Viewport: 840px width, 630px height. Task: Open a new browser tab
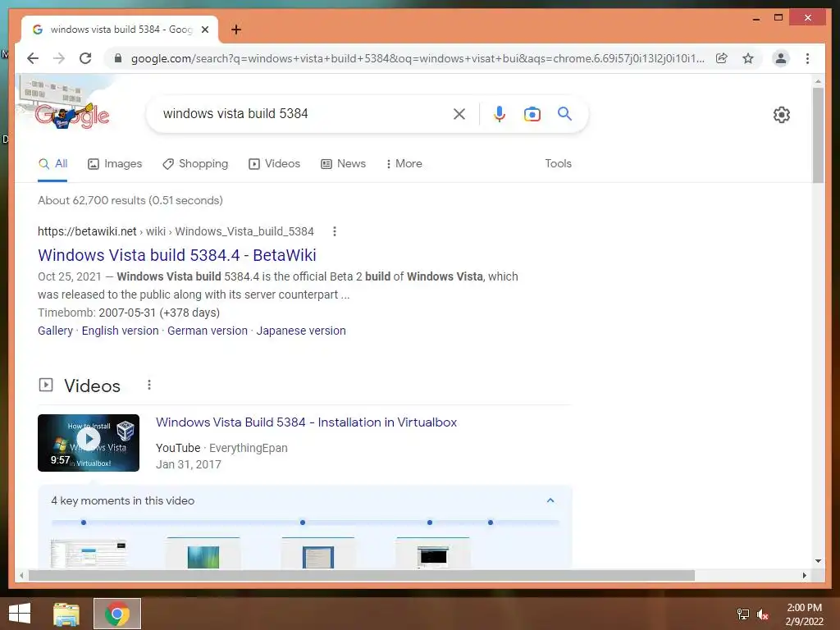point(236,30)
